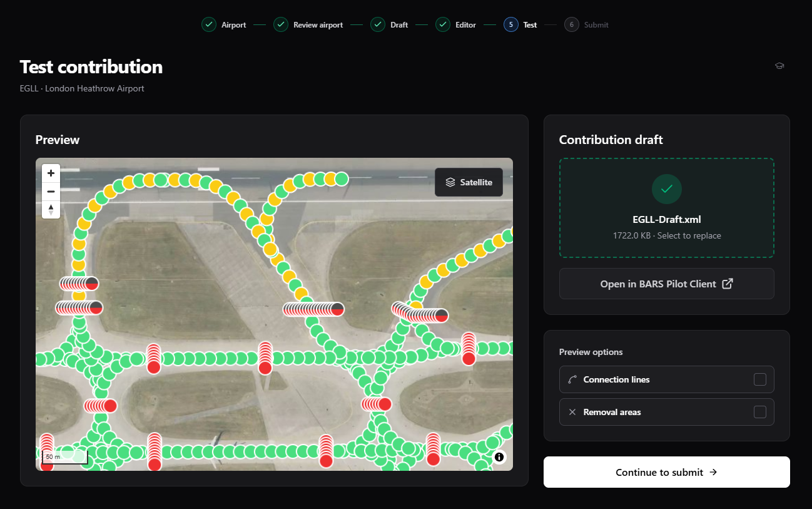Click the 'Contribution draft' title
The image size is (812, 509).
pyautogui.click(x=611, y=140)
